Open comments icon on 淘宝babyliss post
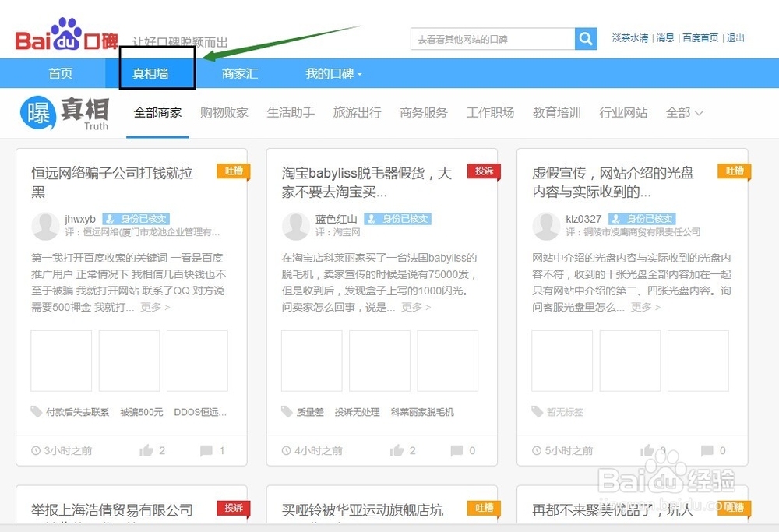The height and width of the screenshot is (532, 779). 456,450
